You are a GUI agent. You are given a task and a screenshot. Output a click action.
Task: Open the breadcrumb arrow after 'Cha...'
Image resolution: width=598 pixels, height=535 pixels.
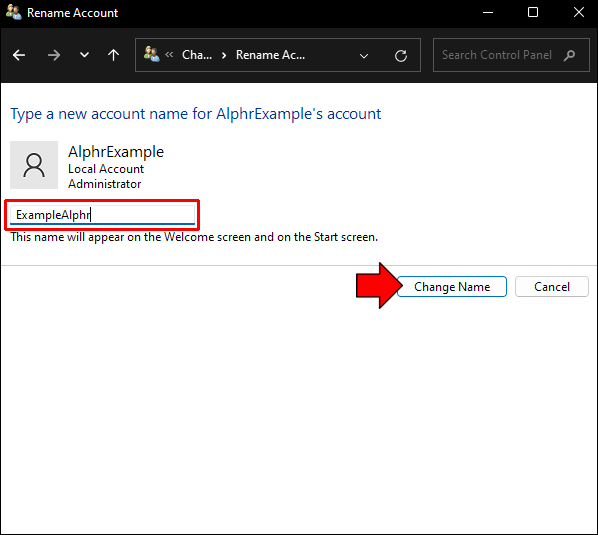(224, 56)
